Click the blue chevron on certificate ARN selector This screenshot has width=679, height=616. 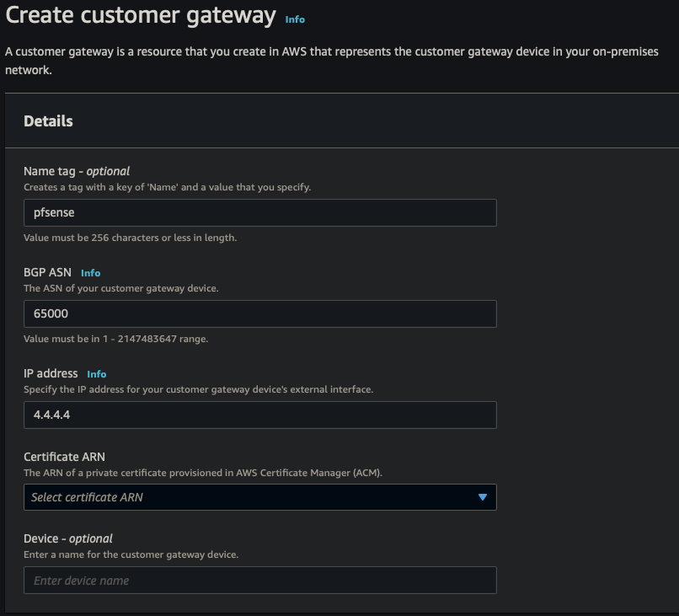(483, 497)
